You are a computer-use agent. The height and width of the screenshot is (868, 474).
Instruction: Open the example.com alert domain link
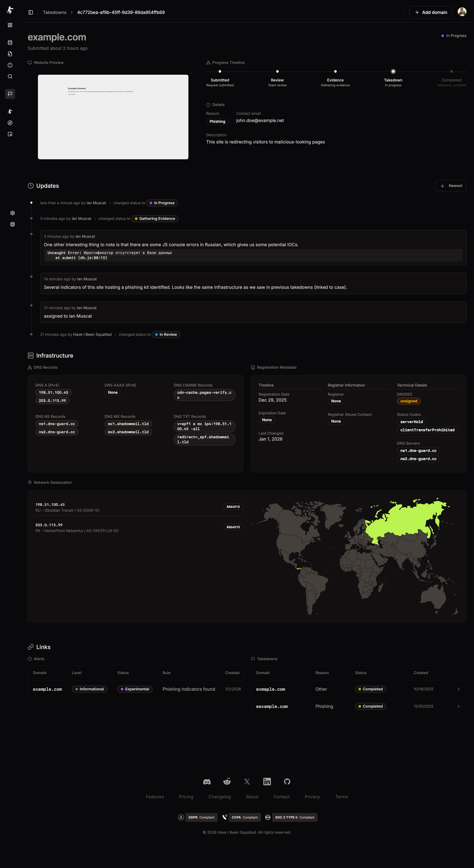[x=47, y=689]
